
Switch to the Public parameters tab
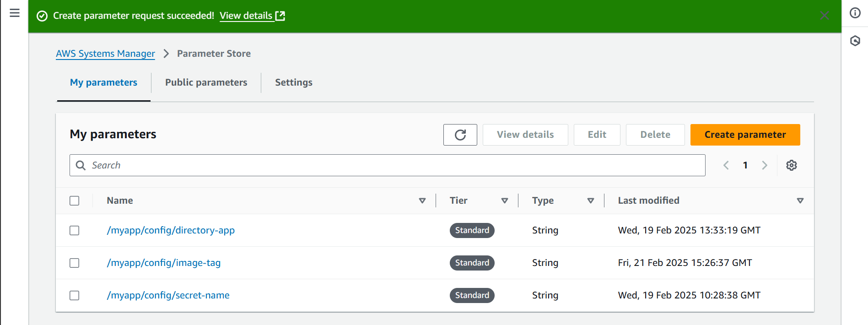[x=206, y=82]
